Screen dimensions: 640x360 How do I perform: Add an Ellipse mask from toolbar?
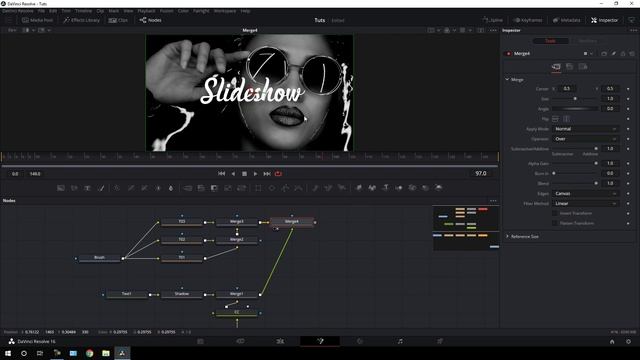[272, 188]
